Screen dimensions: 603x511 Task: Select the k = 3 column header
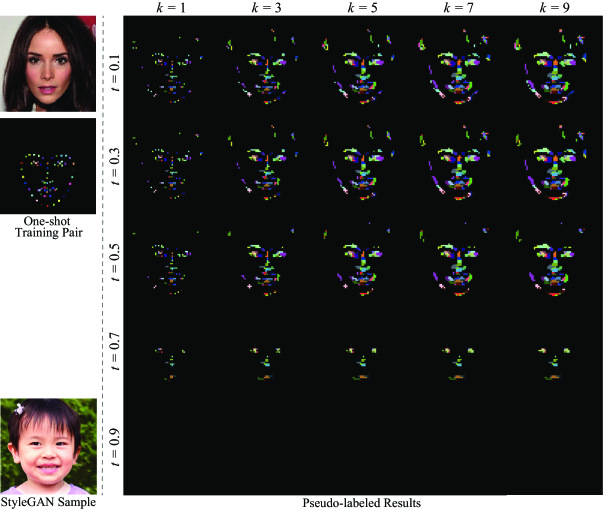coord(267,8)
